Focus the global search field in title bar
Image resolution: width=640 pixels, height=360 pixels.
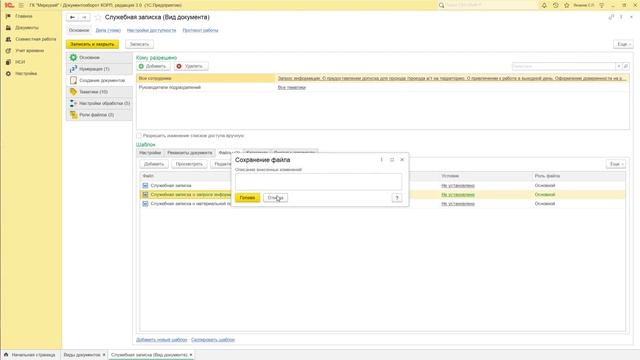[489, 5]
